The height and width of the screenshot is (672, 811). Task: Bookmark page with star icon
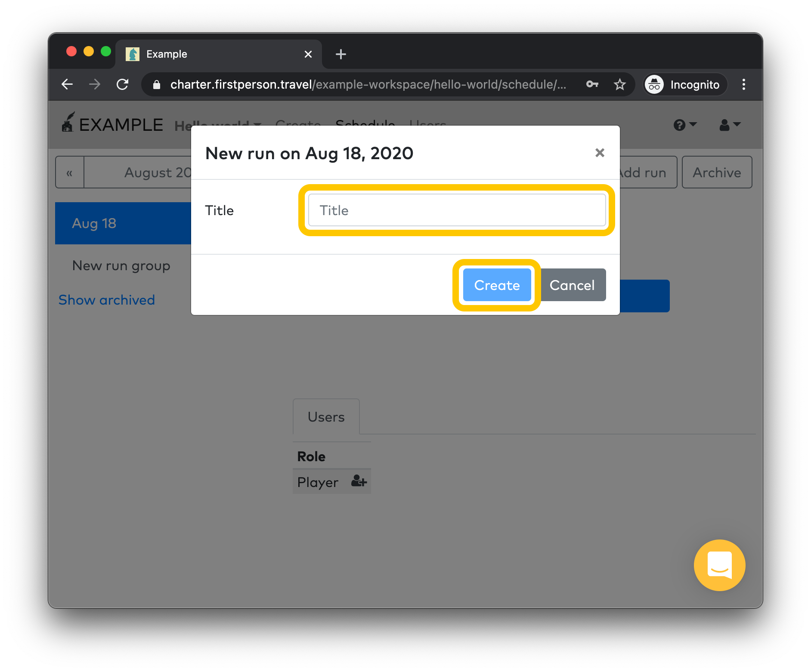coord(619,84)
